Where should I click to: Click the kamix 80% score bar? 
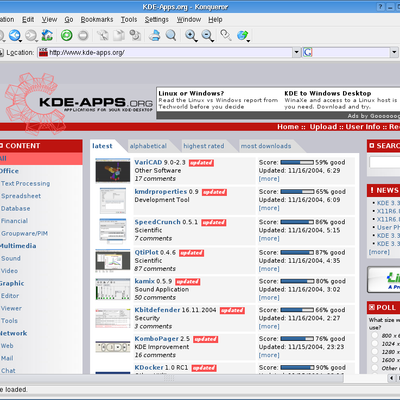click(297, 281)
